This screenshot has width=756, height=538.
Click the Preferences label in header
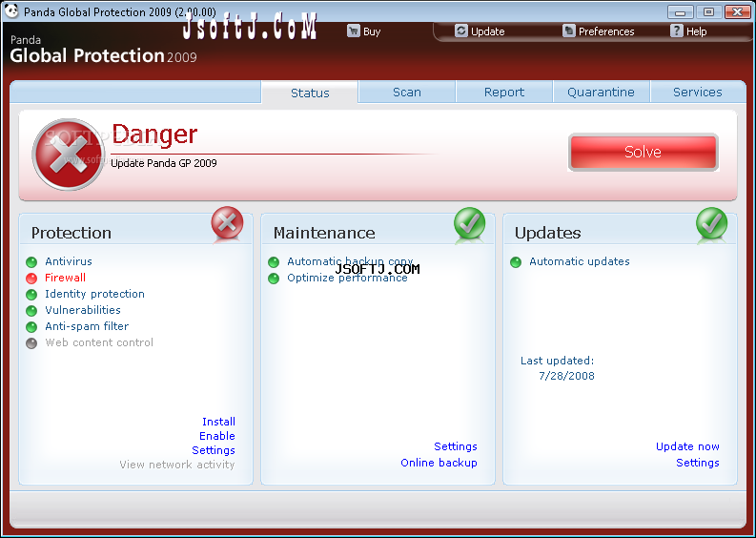[x=606, y=31]
